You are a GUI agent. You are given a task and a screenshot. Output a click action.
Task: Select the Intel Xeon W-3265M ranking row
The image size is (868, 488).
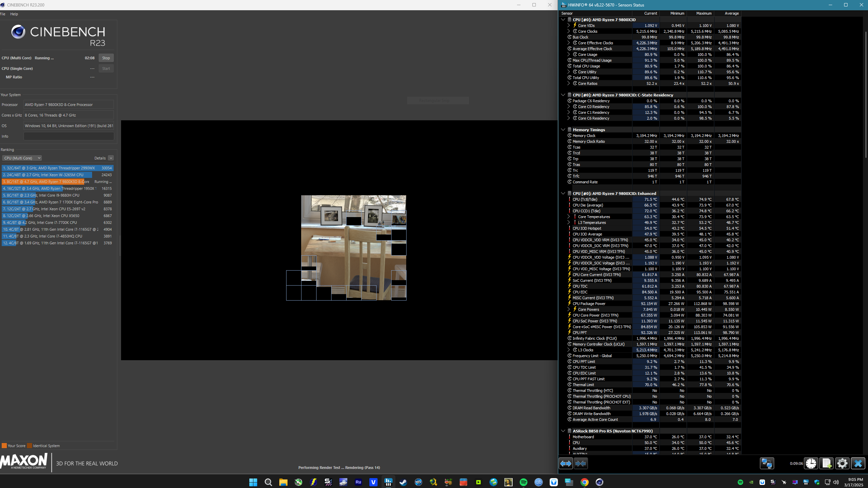pyautogui.click(x=57, y=175)
